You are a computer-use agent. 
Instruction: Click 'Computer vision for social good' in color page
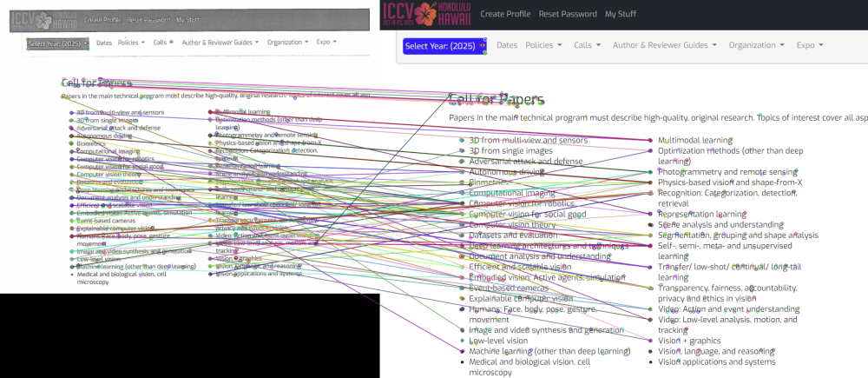pos(528,214)
